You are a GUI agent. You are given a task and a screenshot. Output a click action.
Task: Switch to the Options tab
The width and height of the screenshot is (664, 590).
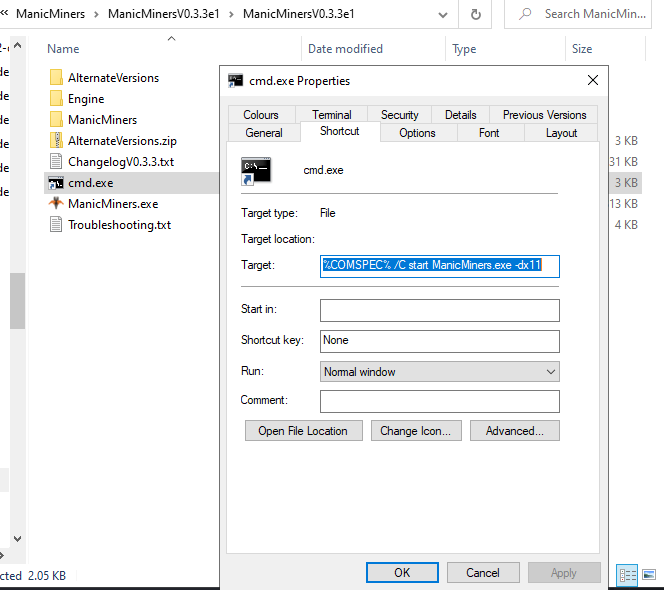(x=417, y=133)
